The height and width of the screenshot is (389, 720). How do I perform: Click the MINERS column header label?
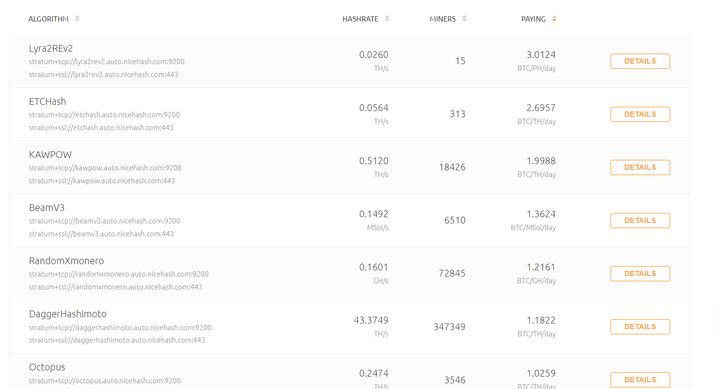tap(443, 19)
